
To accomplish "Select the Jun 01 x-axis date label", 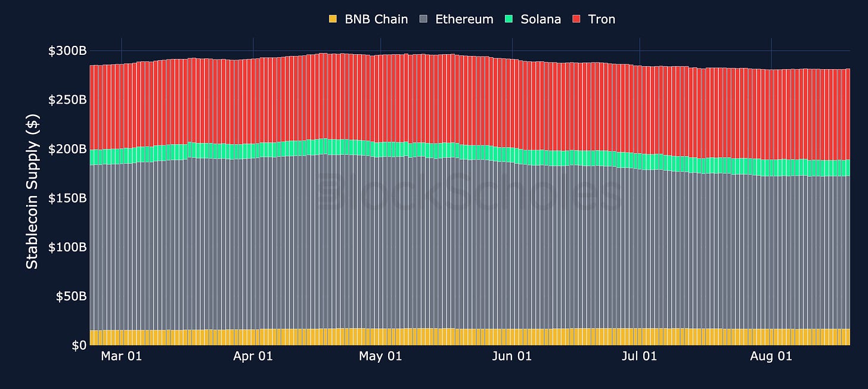I will [x=511, y=357].
